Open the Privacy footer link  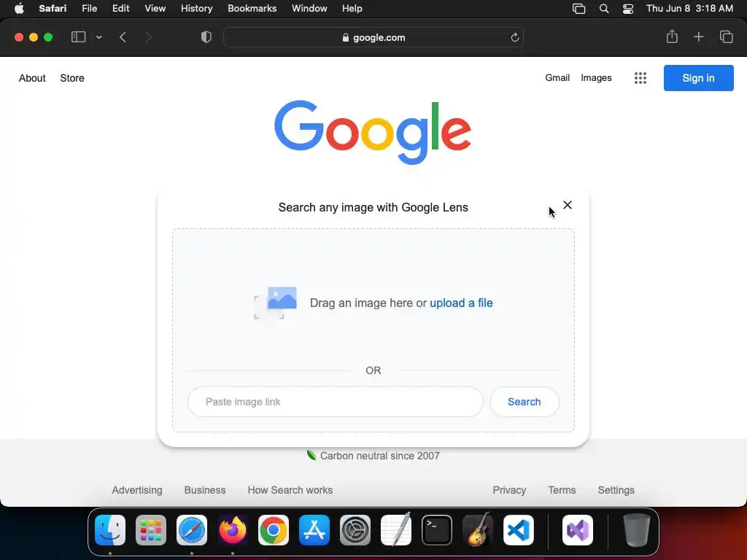tap(509, 490)
